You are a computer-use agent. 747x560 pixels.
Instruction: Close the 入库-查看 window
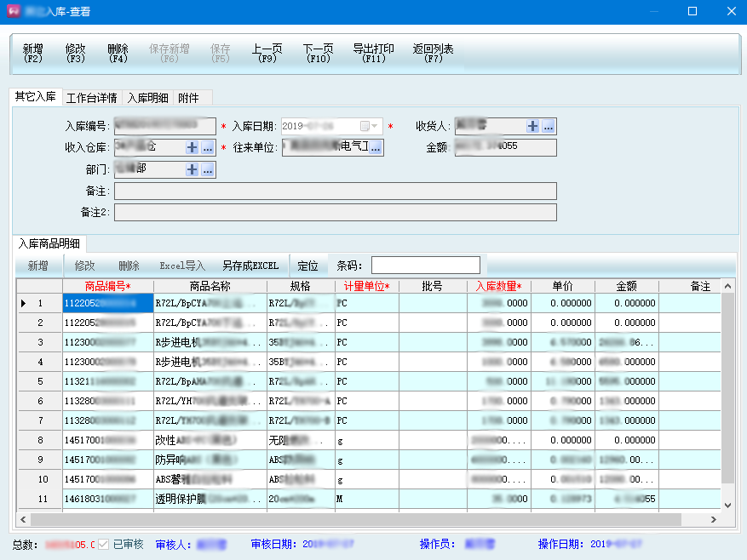[732, 11]
